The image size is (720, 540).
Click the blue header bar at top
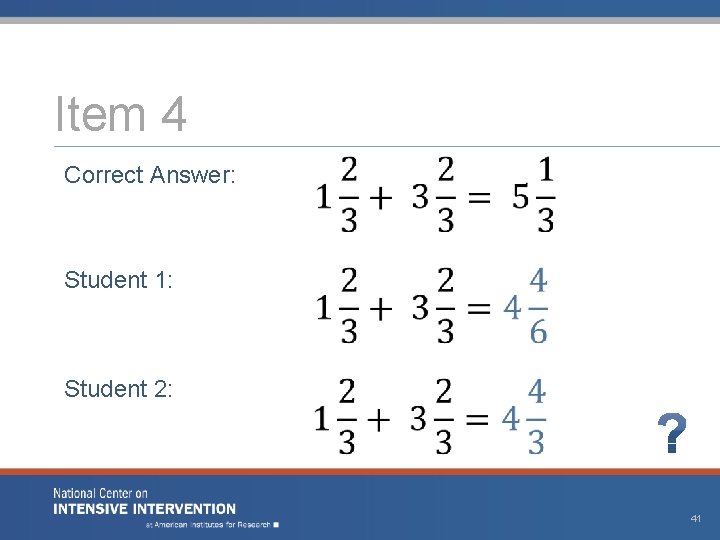(x=360, y=8)
